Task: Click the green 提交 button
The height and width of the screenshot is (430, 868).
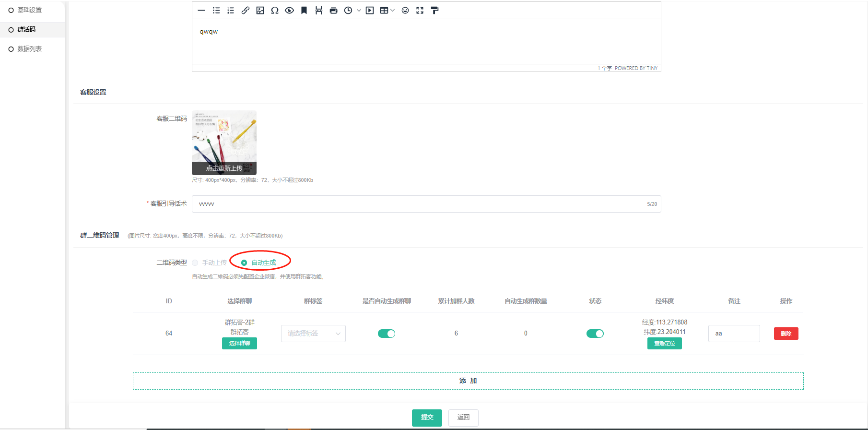Action: 427,418
